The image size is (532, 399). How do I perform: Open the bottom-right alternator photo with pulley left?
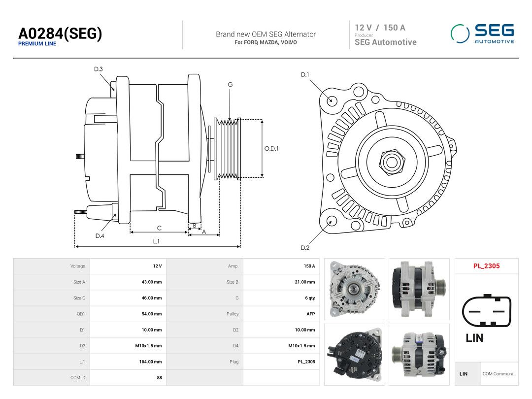click(419, 355)
